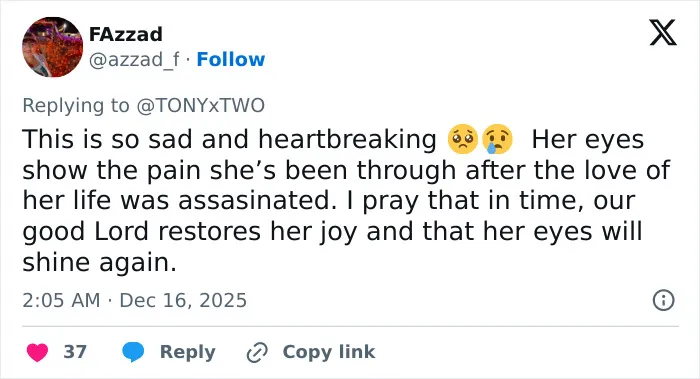This screenshot has height=379, width=700.
Task: Click the 'Replying to' label text
Action: [x=76, y=106]
